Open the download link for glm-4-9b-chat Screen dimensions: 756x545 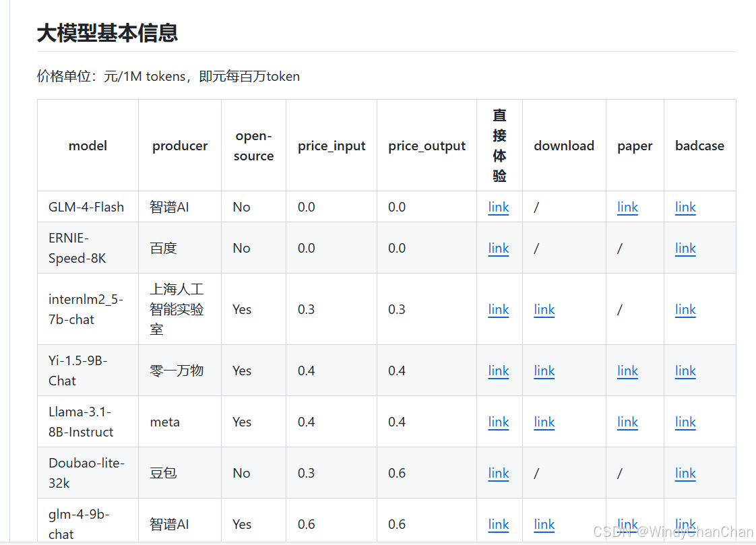(x=544, y=524)
